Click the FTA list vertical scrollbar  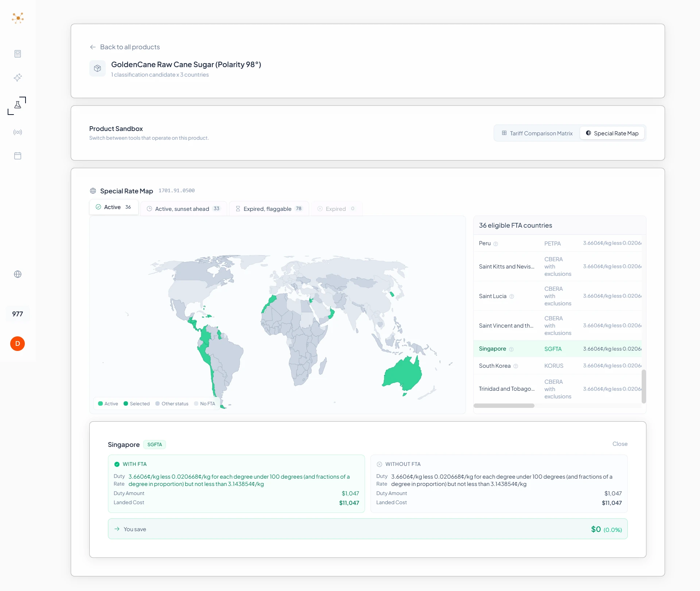click(x=644, y=386)
